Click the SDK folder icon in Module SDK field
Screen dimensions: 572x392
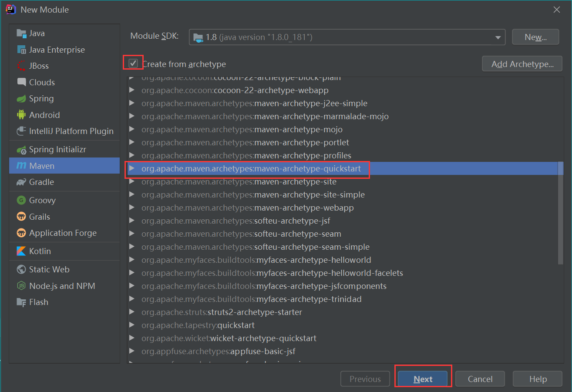click(198, 37)
